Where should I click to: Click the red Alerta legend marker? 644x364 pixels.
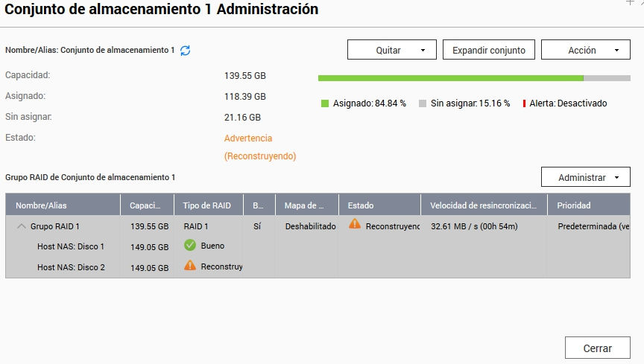pyautogui.click(x=524, y=103)
